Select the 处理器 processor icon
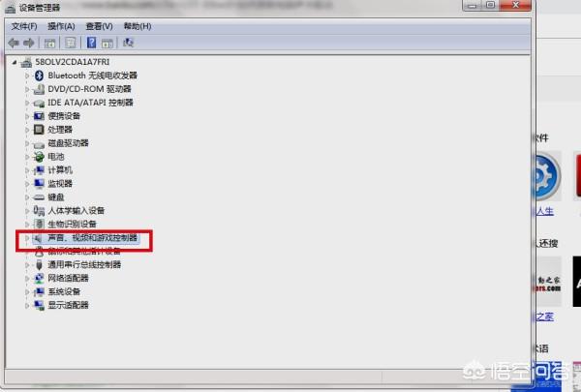Screen dimensions: 581x392 click(39, 130)
